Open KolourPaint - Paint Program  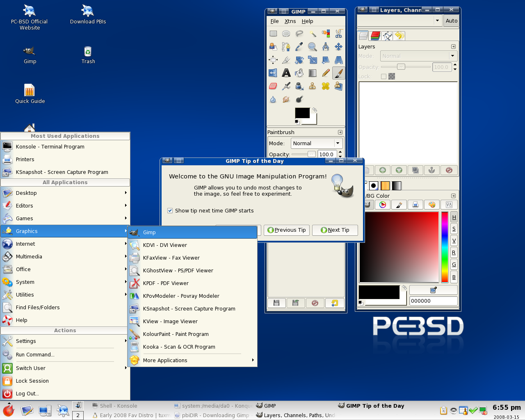point(193,334)
